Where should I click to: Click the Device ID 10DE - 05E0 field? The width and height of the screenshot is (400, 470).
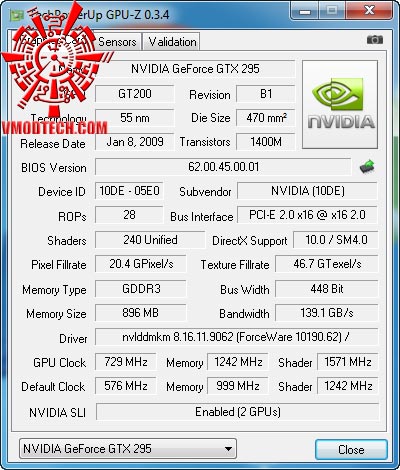pyautogui.click(x=129, y=191)
